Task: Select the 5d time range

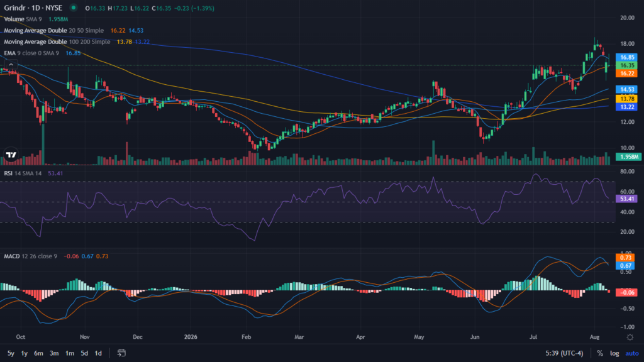Action: (84, 353)
